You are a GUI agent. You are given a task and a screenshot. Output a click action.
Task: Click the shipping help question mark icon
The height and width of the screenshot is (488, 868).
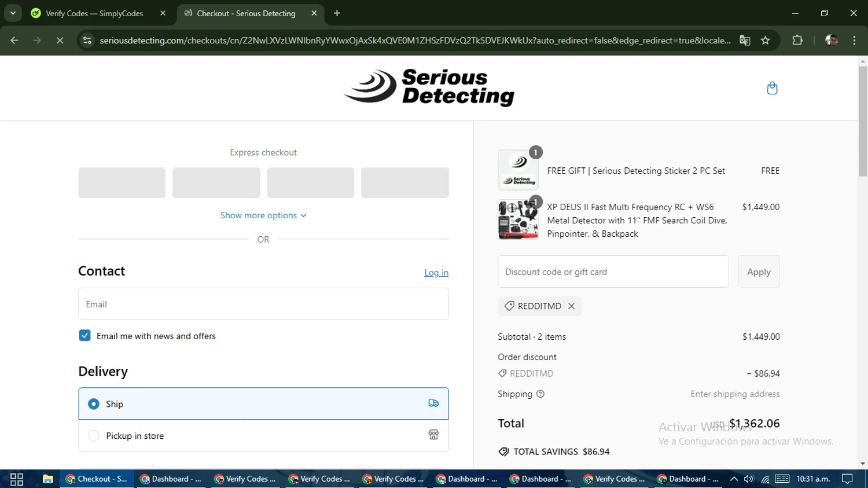(540, 394)
